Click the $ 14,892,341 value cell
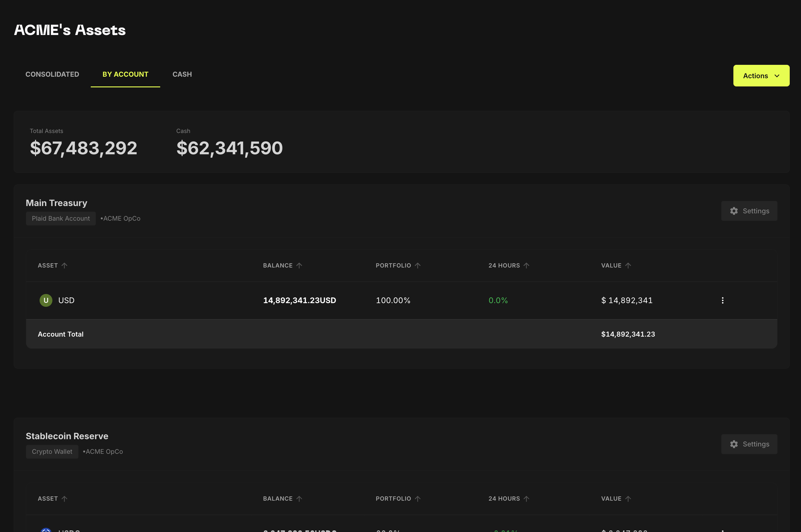The image size is (801, 532). click(627, 300)
